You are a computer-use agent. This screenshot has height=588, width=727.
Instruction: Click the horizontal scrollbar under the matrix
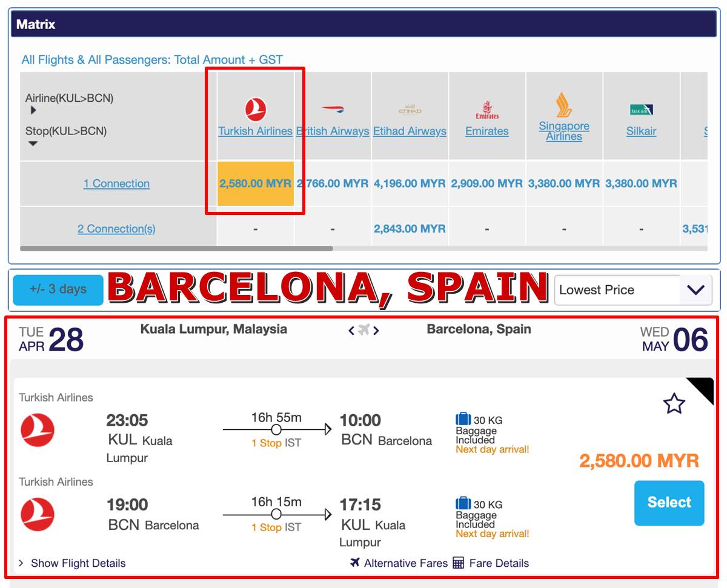(176, 248)
